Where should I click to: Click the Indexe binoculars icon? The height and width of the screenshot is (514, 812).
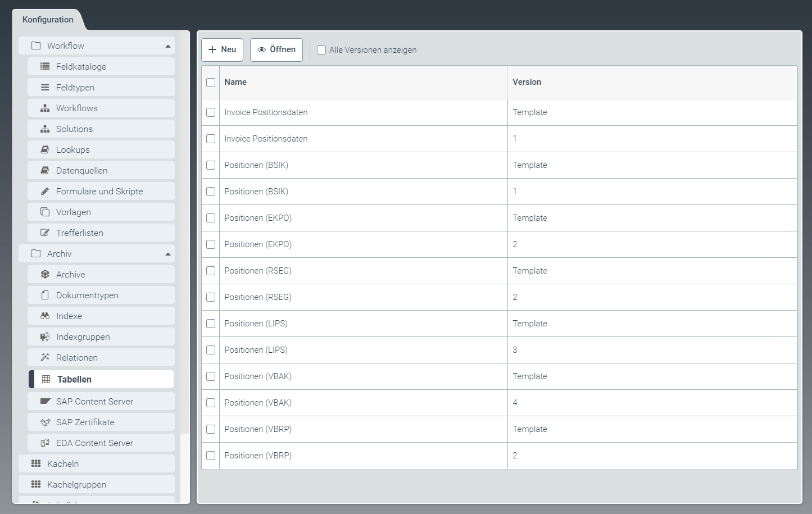[45, 316]
